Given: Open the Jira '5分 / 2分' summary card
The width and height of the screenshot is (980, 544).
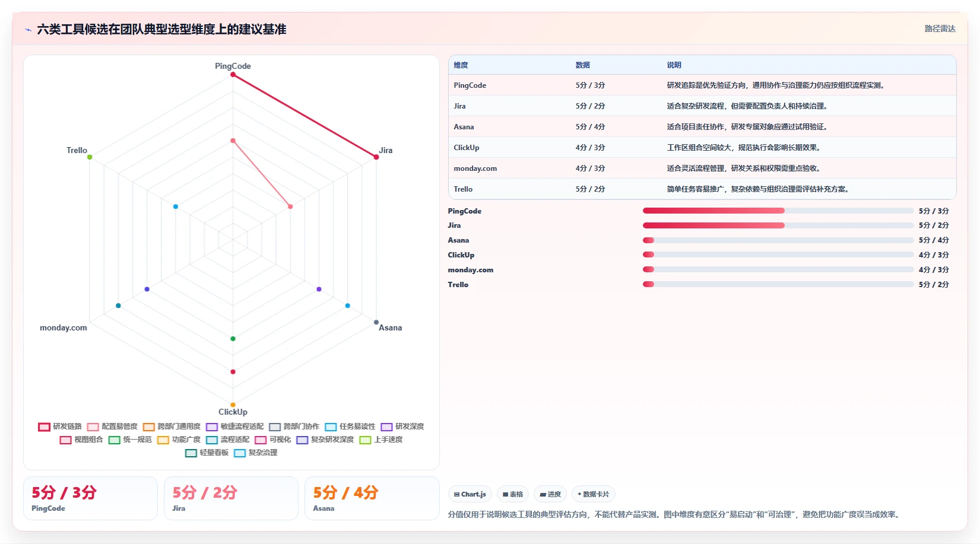Looking at the screenshot, I should (231, 498).
